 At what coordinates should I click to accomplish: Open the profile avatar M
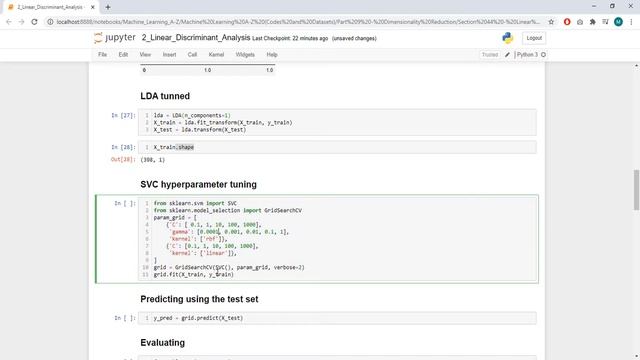618,22
